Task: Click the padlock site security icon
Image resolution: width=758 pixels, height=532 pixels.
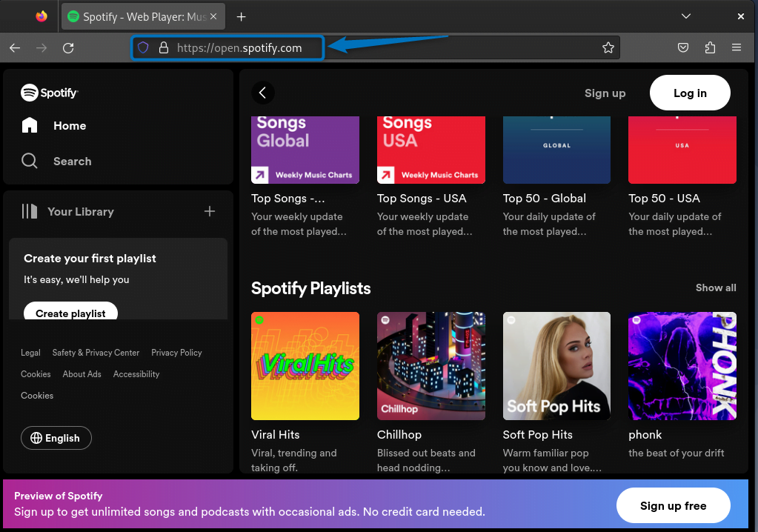Action: [x=162, y=47]
